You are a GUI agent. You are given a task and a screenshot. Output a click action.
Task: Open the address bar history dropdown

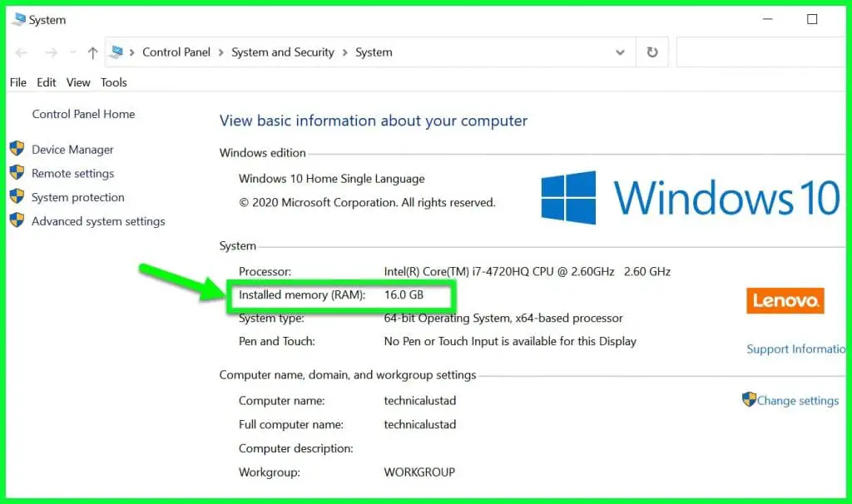(620, 52)
